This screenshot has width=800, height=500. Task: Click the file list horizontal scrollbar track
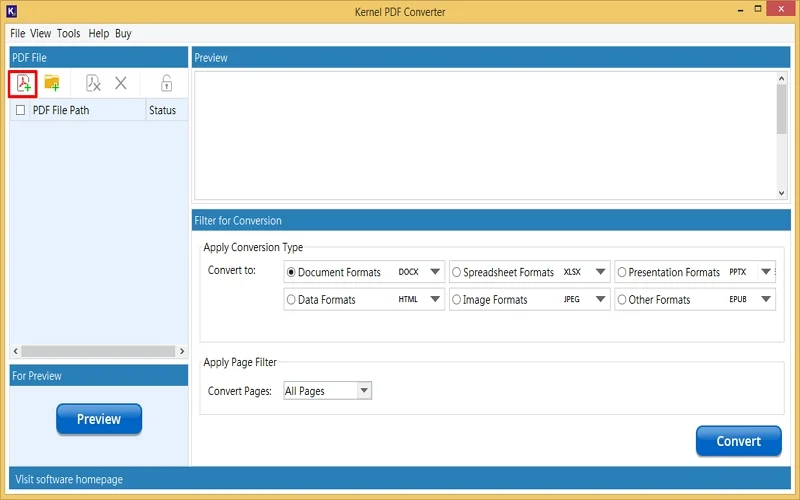(98, 351)
